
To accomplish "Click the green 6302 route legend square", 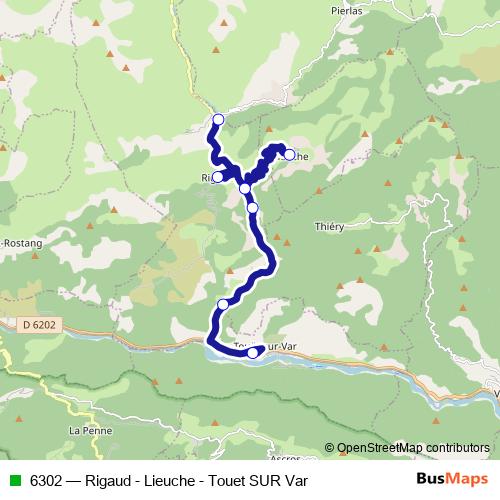I will [x=16, y=480].
